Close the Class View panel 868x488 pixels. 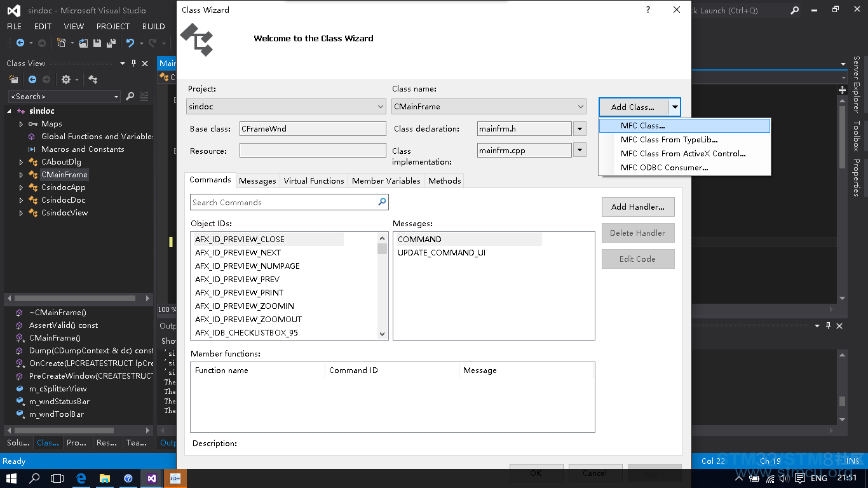click(145, 64)
